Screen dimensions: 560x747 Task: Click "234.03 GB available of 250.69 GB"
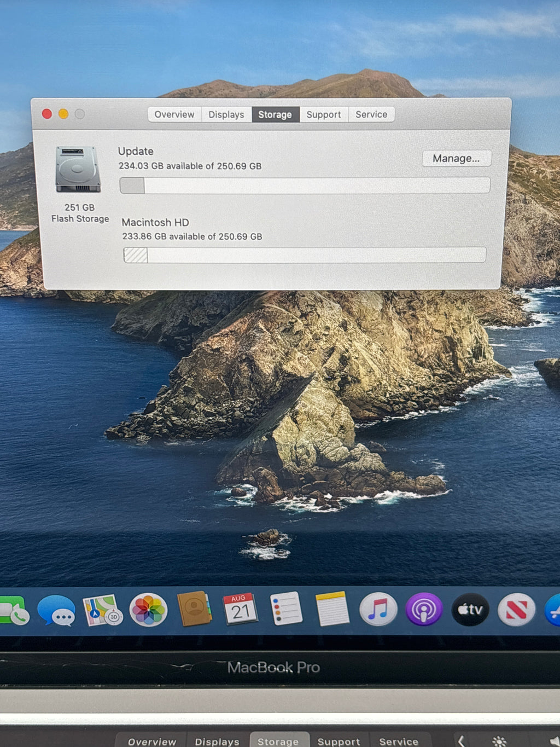click(x=190, y=166)
